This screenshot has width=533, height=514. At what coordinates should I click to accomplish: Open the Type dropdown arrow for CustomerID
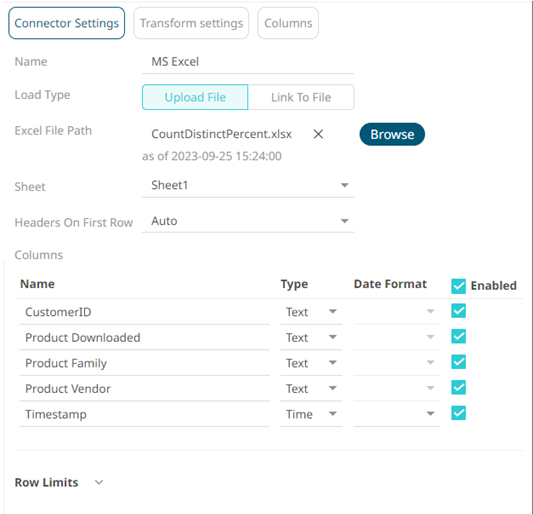[x=333, y=311]
